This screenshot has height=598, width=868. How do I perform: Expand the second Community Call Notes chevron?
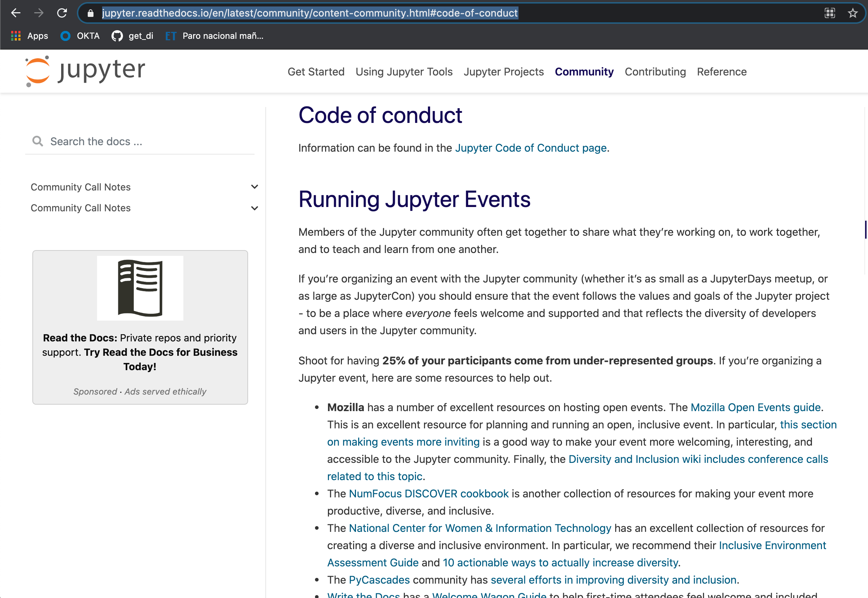(x=255, y=208)
